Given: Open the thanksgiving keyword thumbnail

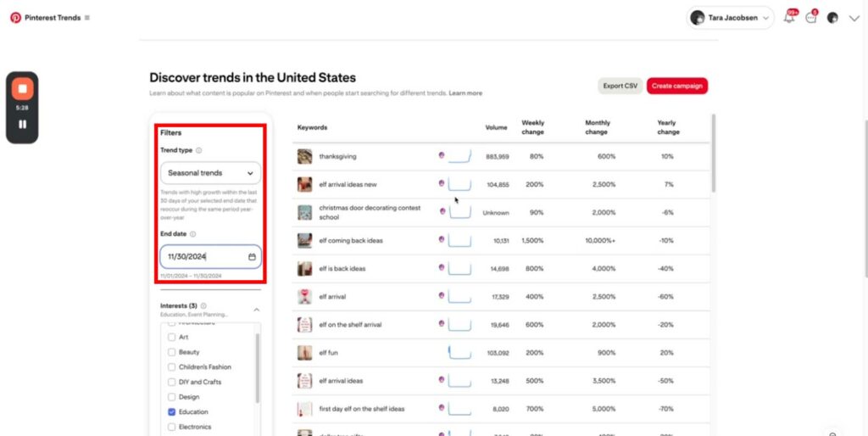Looking at the screenshot, I should [304, 156].
